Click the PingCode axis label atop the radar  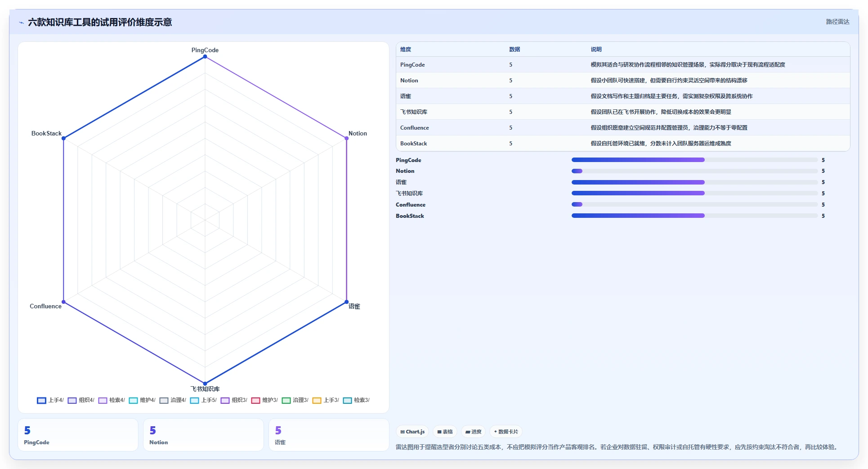[205, 50]
